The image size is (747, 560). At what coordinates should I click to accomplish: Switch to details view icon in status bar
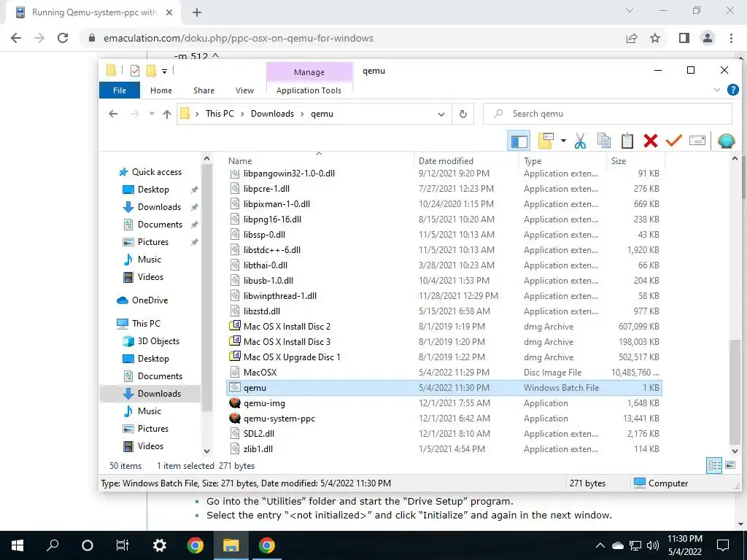tap(714, 465)
